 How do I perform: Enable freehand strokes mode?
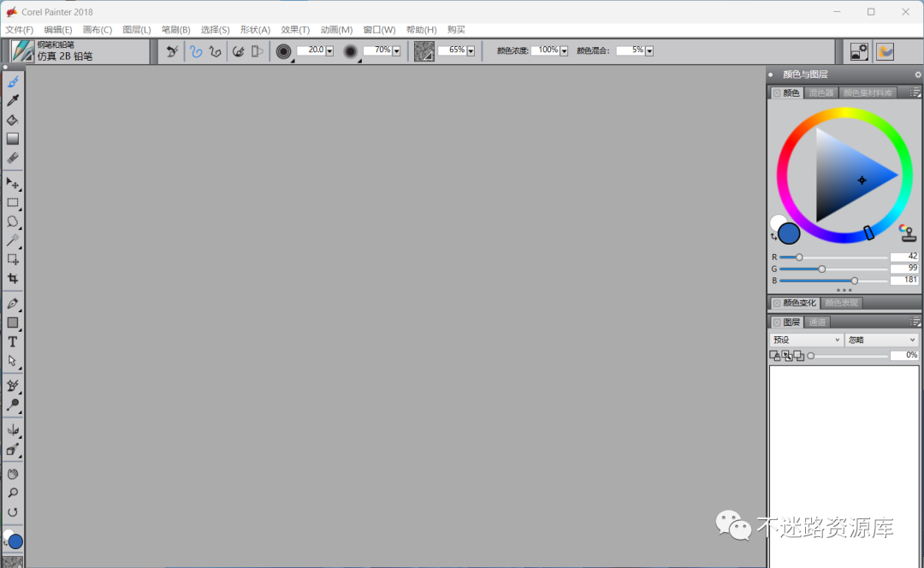[x=196, y=51]
